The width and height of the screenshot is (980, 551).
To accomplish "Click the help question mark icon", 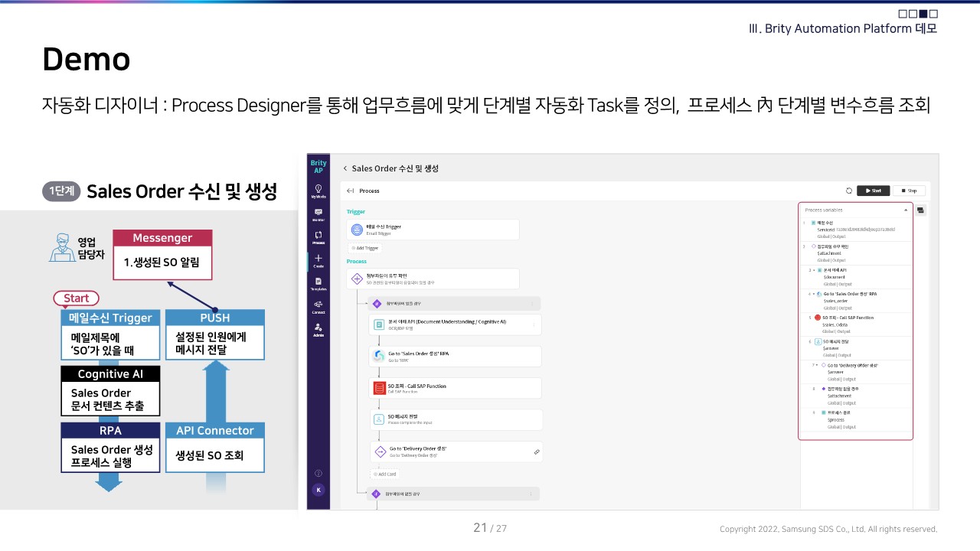I will click(x=318, y=471).
